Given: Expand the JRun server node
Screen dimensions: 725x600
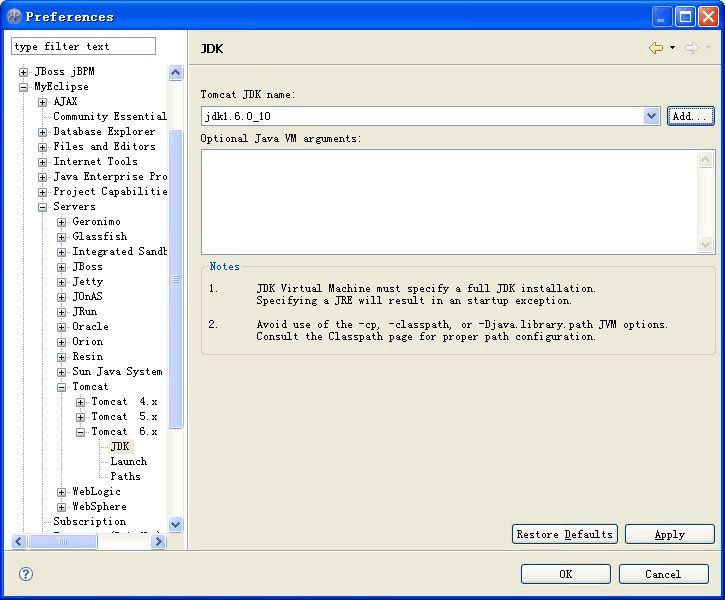Looking at the screenshot, I should [x=61, y=312].
